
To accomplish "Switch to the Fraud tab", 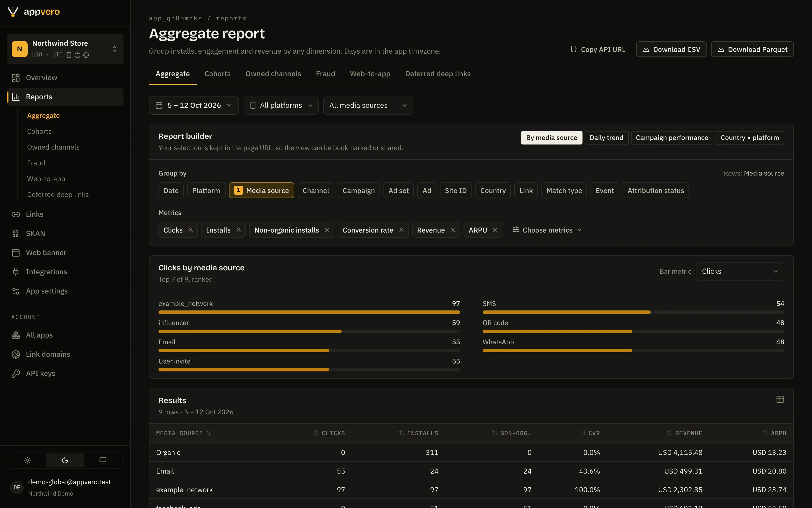I will [x=325, y=74].
